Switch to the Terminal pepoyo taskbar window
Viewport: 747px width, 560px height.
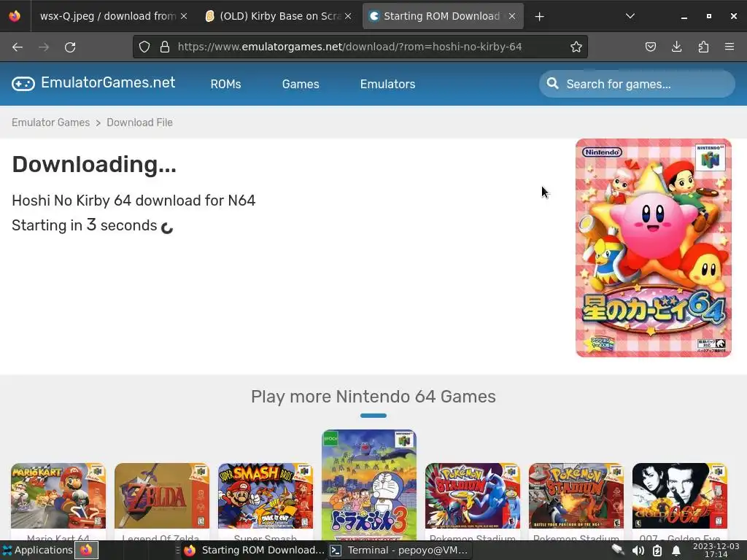tap(400, 551)
